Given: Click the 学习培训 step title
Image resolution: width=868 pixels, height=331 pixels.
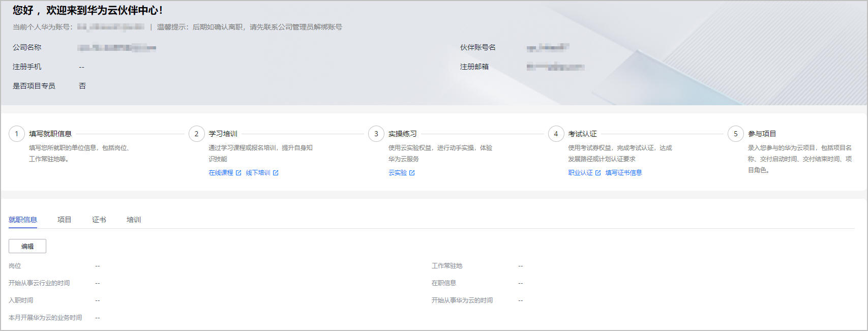Looking at the screenshot, I should pos(223,134).
